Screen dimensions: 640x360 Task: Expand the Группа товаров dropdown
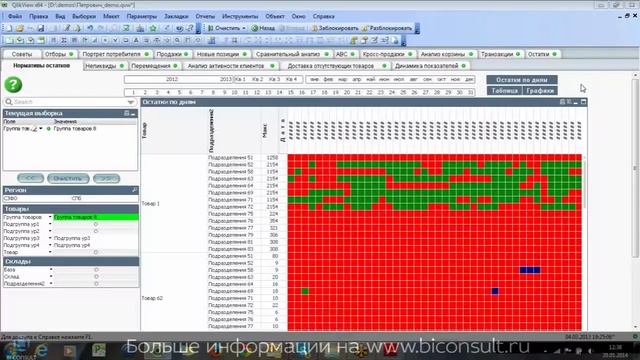50,217
